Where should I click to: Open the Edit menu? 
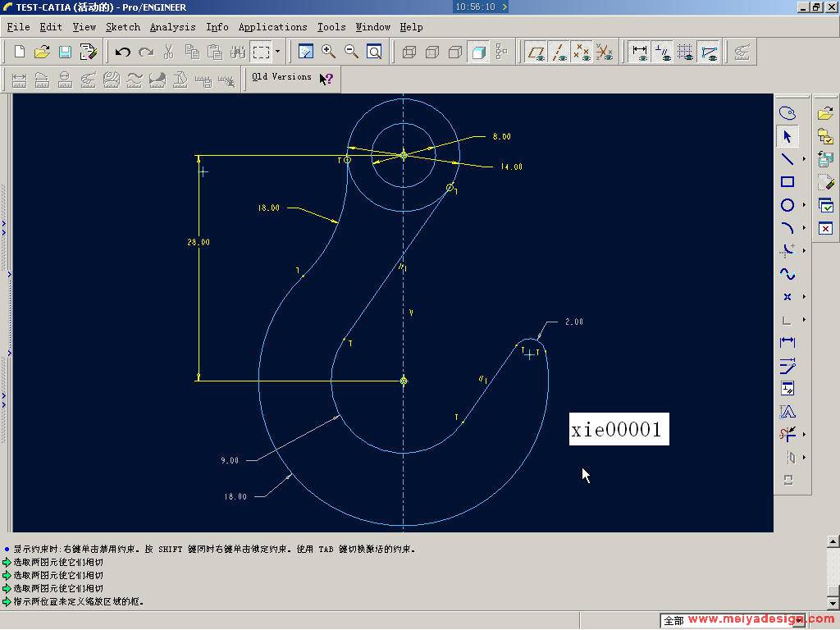51,27
